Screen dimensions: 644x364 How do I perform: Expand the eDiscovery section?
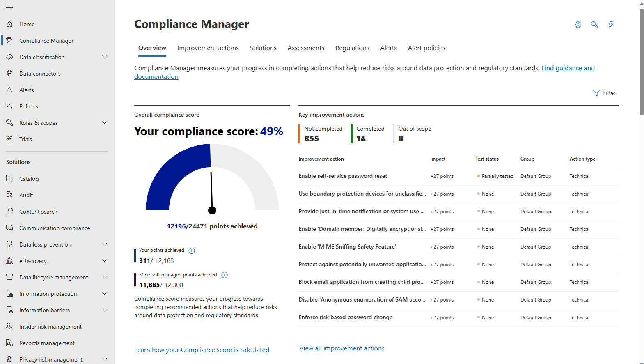[x=105, y=260]
